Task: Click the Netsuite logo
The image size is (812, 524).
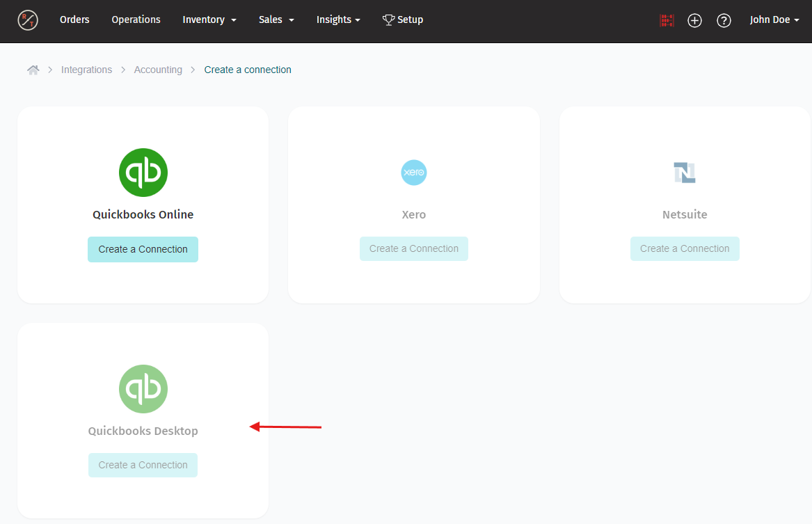Action: 685,173
